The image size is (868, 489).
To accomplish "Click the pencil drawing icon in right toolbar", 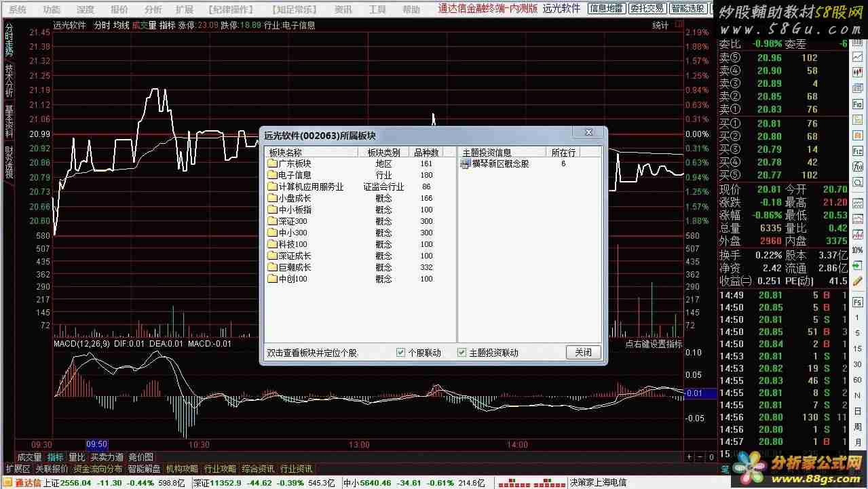I will point(858,282).
